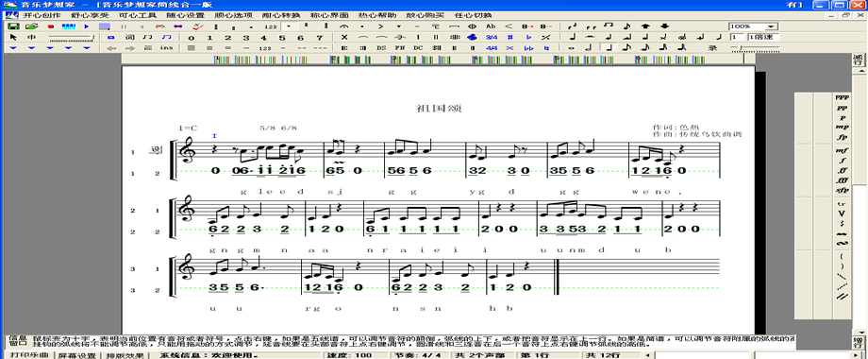Select the arrow pointer tool
The image size is (868, 359).
tap(13, 37)
